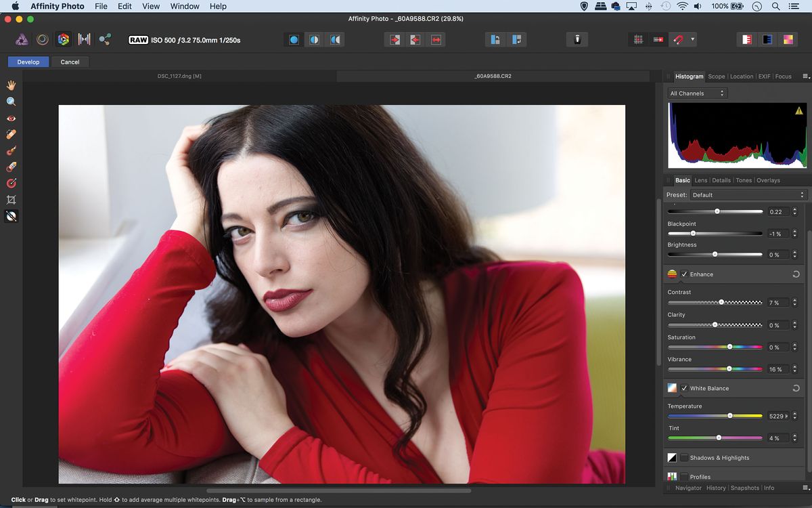812x508 pixels.
Task: Select the Red Eye Removal tool
Action: pyautogui.click(x=11, y=118)
